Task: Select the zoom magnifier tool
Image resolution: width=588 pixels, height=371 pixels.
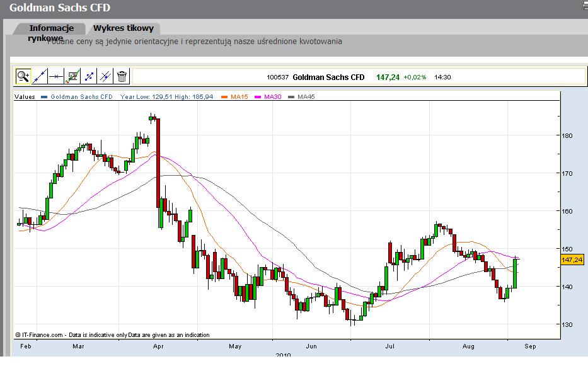Action: coord(23,76)
